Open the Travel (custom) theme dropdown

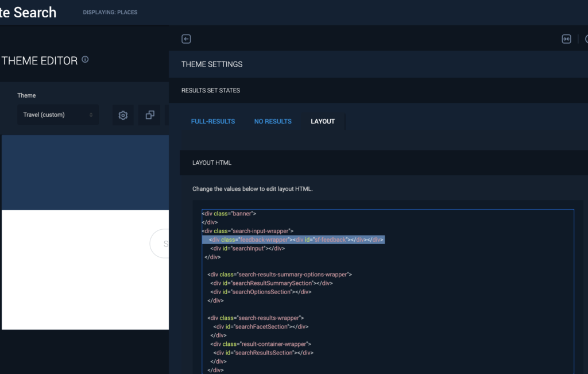coord(58,115)
